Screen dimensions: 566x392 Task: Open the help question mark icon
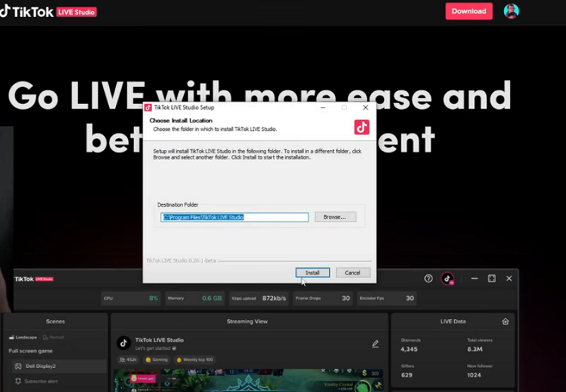tap(429, 278)
